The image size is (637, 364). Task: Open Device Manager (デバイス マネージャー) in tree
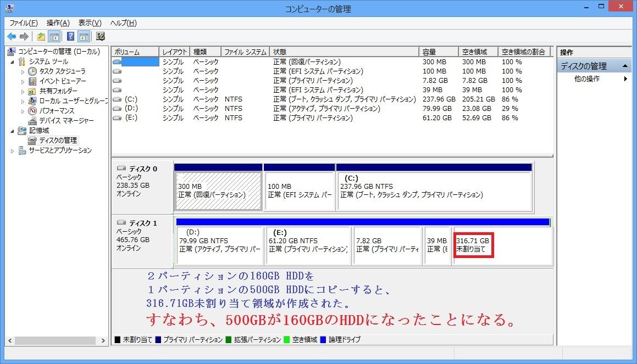pos(66,120)
